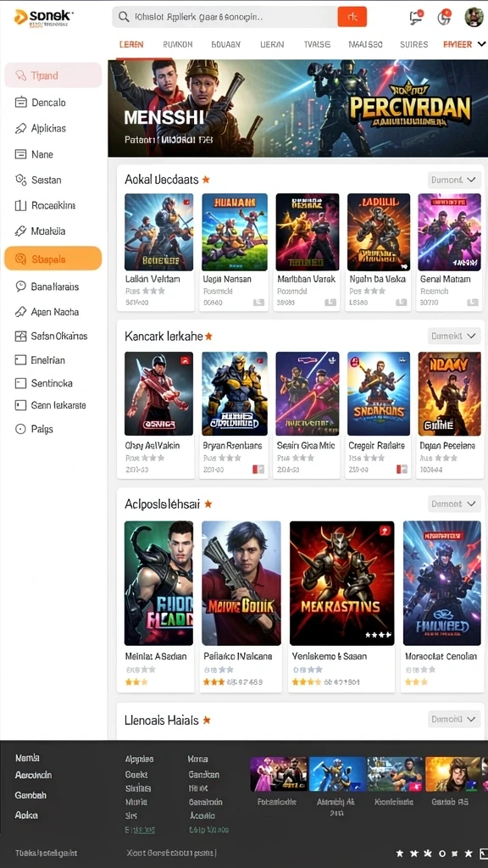Switch to the RUMKON tab
The width and height of the screenshot is (488, 868).
(x=178, y=44)
